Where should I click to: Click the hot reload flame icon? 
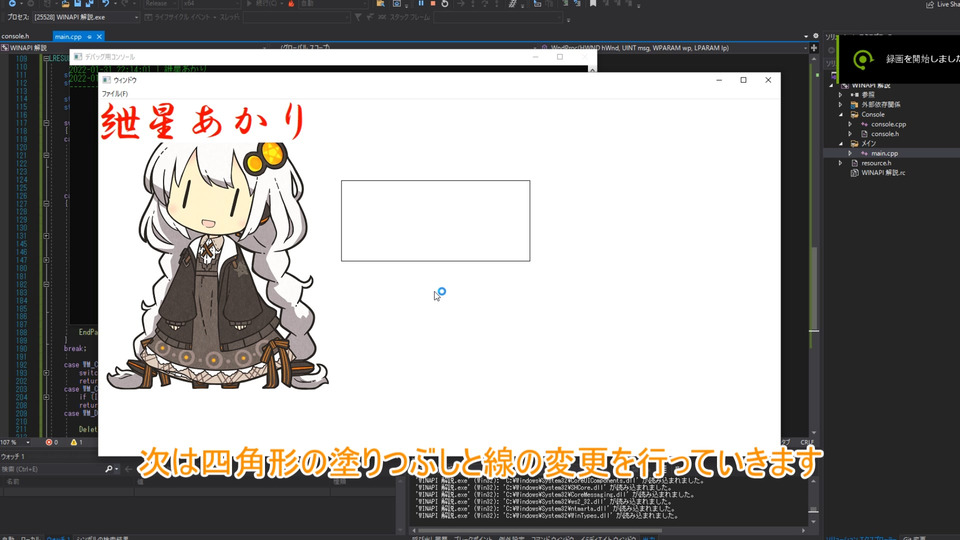click(291, 3)
